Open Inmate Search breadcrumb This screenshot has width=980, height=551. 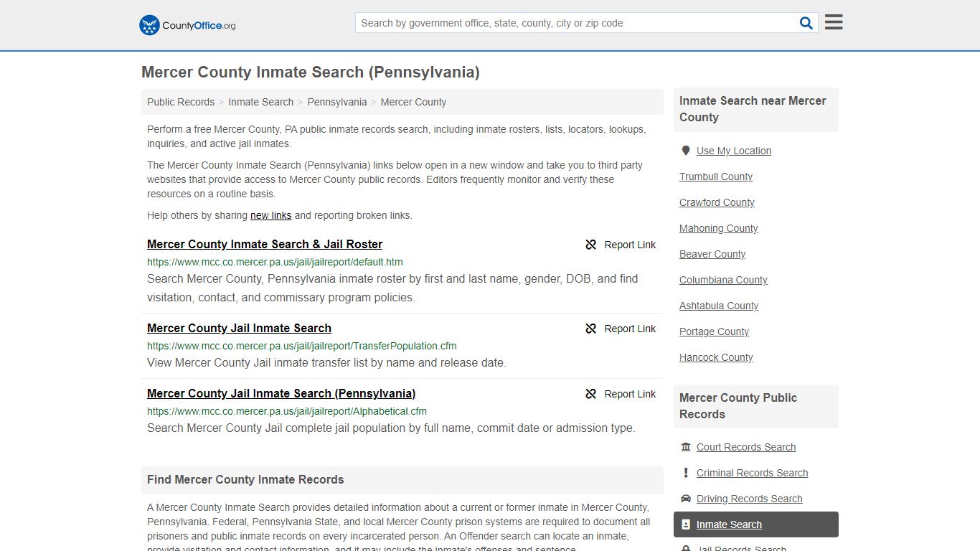tap(260, 102)
